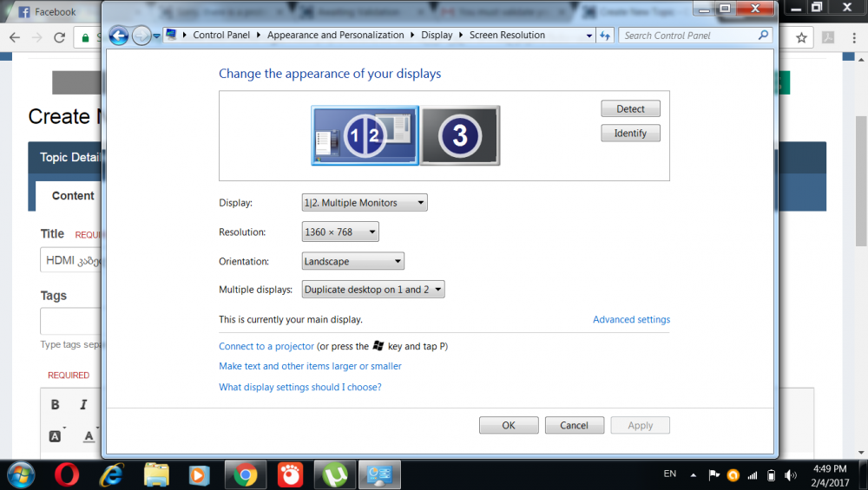Open the Display dropdown
The image size is (868, 490).
365,203
